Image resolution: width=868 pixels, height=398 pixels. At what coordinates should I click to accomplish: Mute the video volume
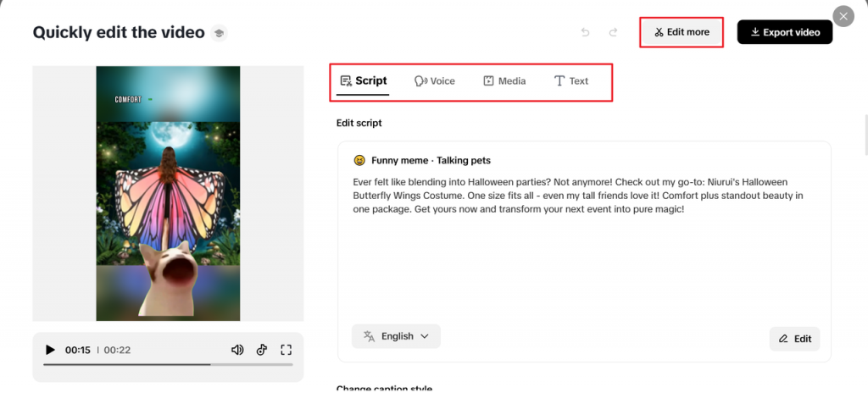click(x=237, y=350)
